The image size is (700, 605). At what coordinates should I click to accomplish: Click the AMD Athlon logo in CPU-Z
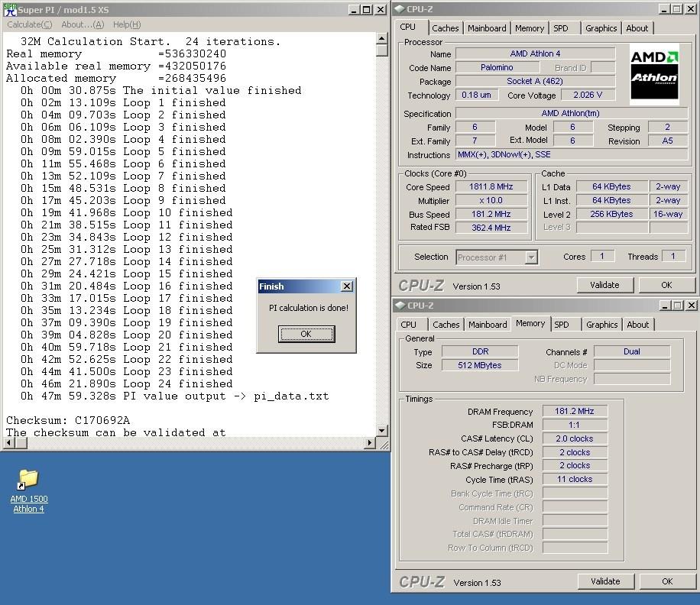[x=654, y=74]
